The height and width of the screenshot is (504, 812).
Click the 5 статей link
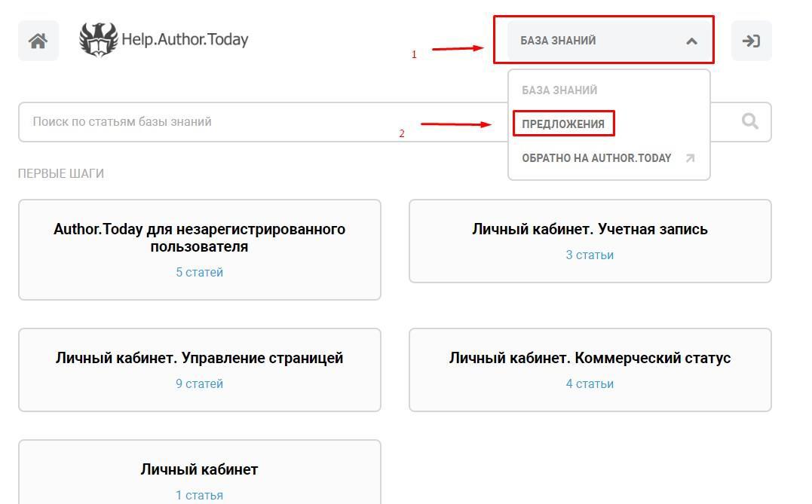200,273
